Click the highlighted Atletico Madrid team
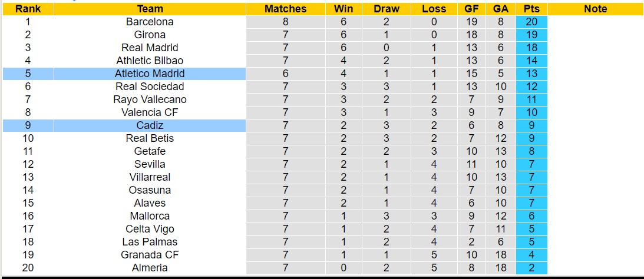 click(x=150, y=74)
